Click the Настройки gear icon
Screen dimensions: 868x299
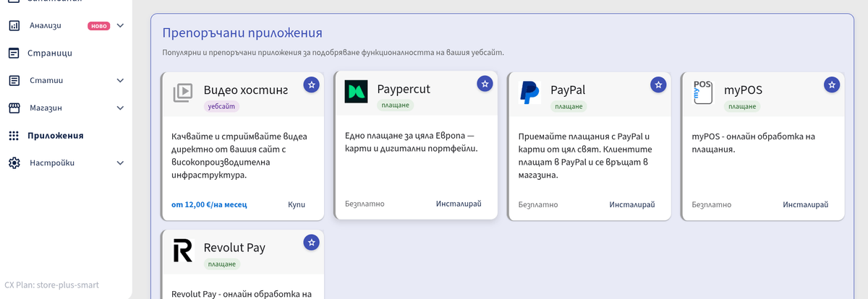(14, 162)
